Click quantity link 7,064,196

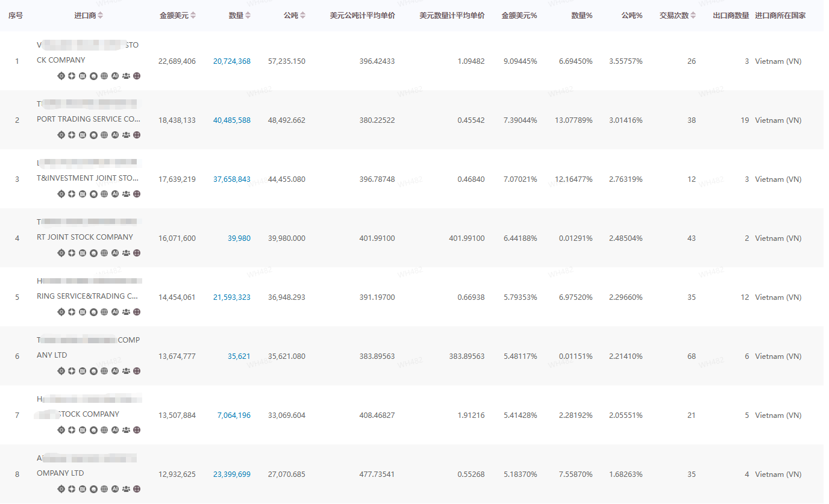pos(234,415)
